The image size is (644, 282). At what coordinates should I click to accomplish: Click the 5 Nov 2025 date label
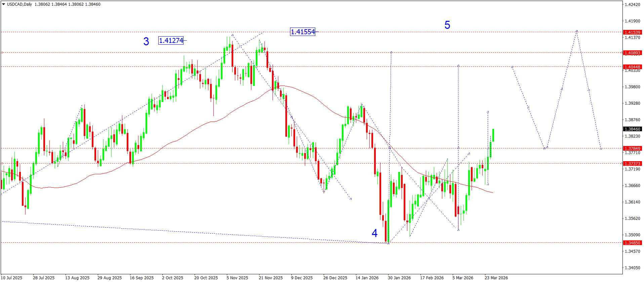(x=237, y=278)
